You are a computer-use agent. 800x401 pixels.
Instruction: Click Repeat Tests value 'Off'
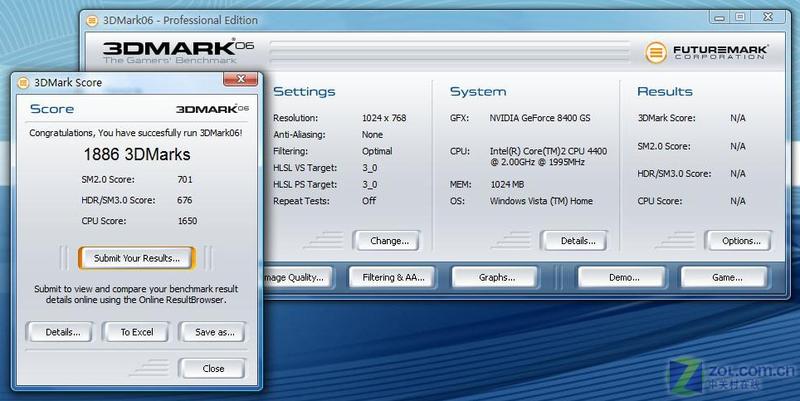point(369,201)
